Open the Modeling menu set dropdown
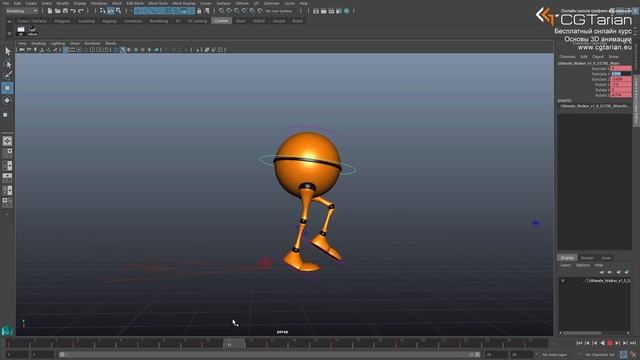640x360 pixels. click(x=22, y=11)
